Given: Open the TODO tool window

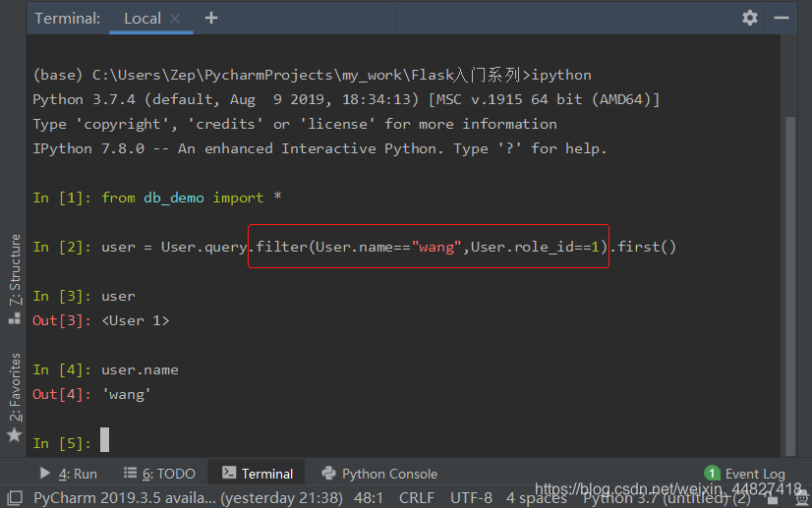Looking at the screenshot, I should 159,474.
